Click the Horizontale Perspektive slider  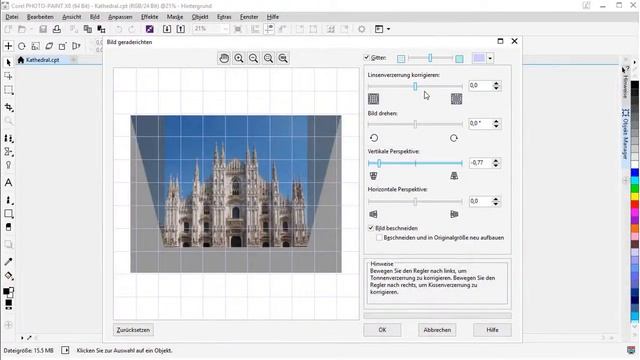415,202
